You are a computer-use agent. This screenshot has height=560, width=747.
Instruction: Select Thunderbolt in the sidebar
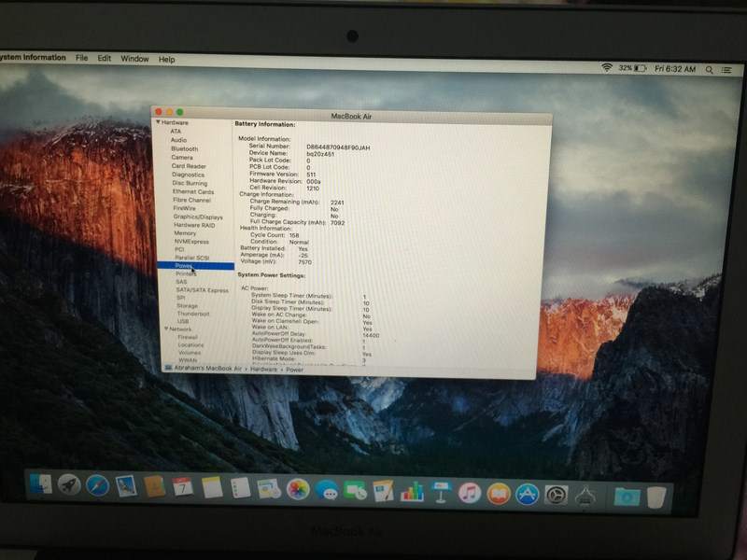tap(193, 314)
